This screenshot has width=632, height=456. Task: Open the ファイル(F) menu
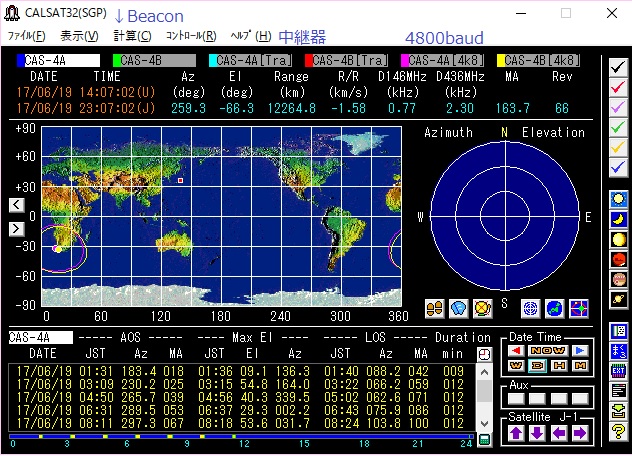pyautogui.click(x=27, y=36)
